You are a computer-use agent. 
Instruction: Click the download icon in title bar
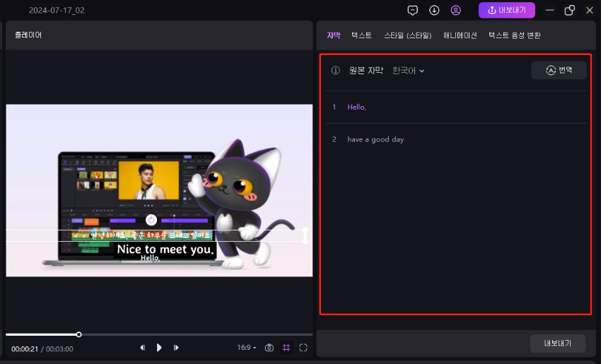[x=434, y=11]
